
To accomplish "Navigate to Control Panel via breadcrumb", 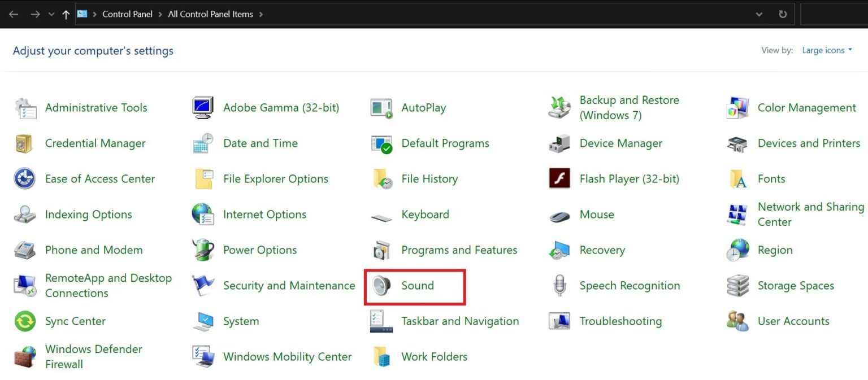I will pos(127,14).
